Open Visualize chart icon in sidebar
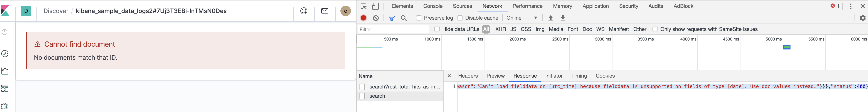 coord(5,71)
